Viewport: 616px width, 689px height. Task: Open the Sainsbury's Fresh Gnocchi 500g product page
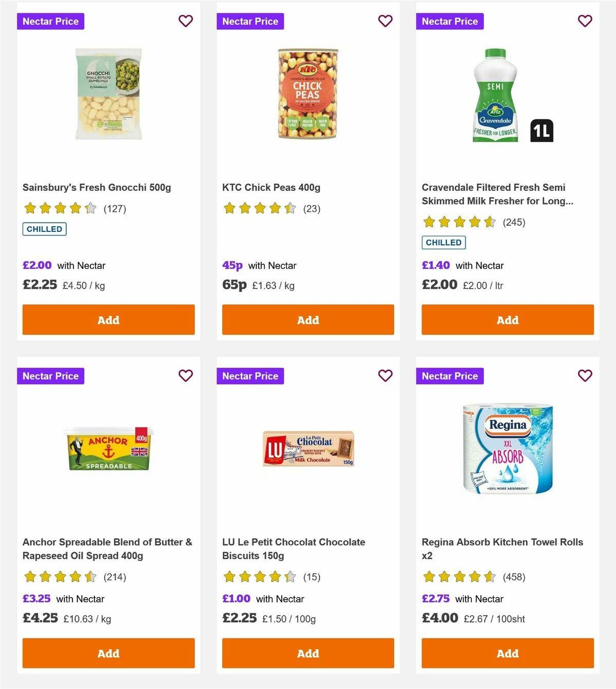[98, 187]
